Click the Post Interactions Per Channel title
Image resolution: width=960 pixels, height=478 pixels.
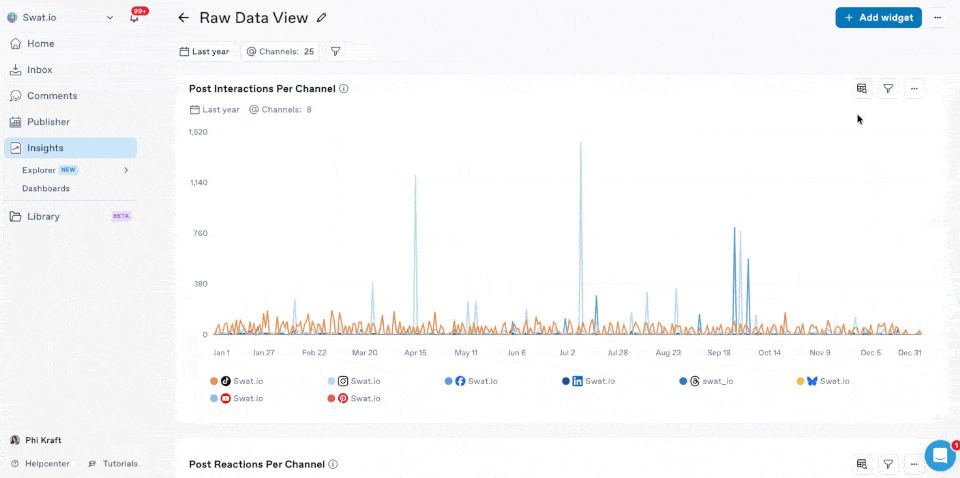click(262, 89)
